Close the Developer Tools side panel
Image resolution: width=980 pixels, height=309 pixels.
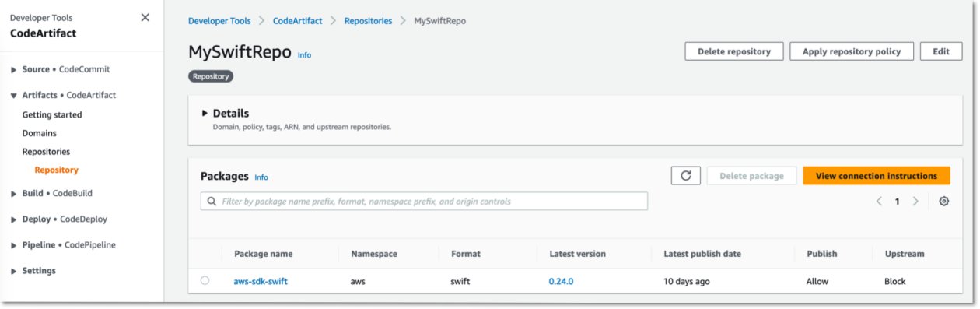(145, 17)
